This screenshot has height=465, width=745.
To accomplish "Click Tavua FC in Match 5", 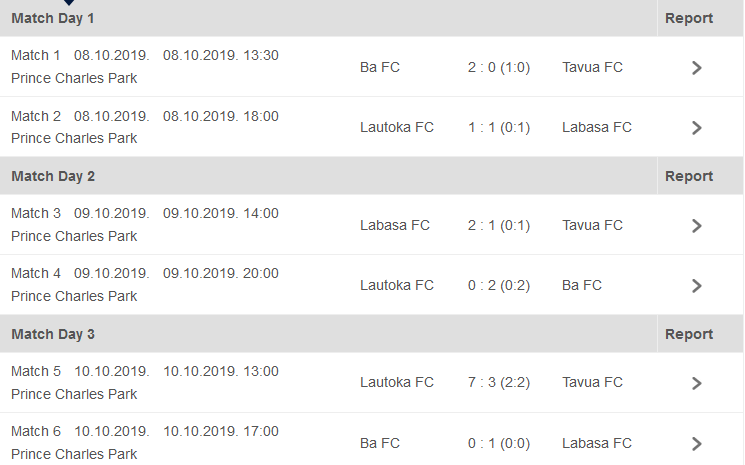I will (x=592, y=382).
